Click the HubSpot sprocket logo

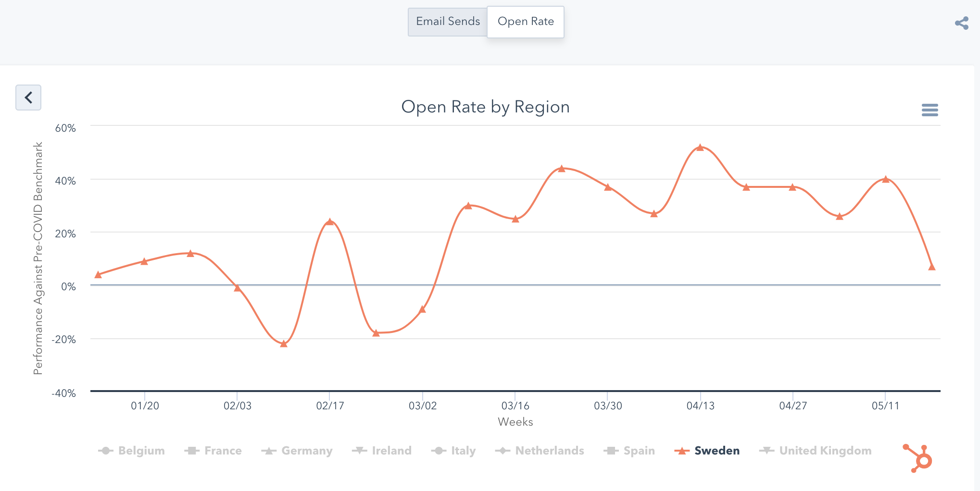pyautogui.click(x=919, y=458)
